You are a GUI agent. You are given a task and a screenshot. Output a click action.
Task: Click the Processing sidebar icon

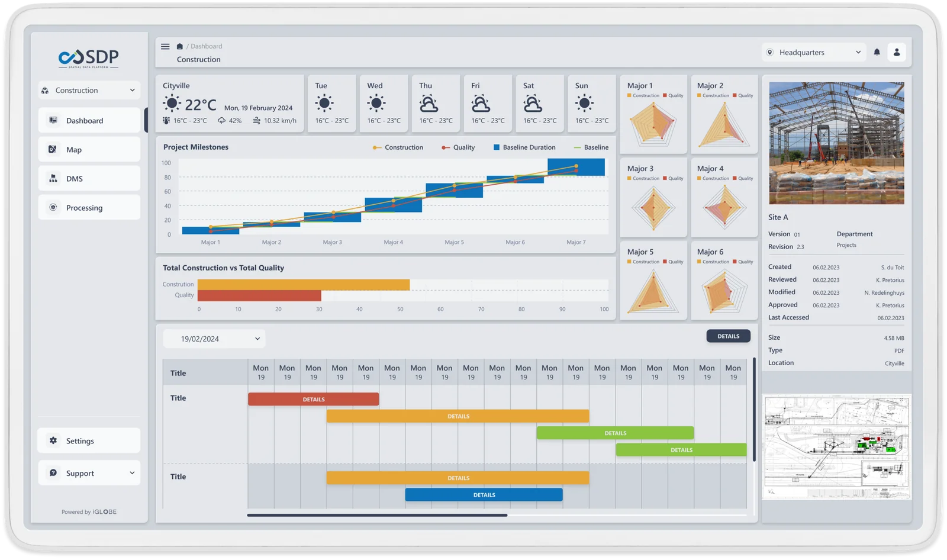tap(53, 207)
